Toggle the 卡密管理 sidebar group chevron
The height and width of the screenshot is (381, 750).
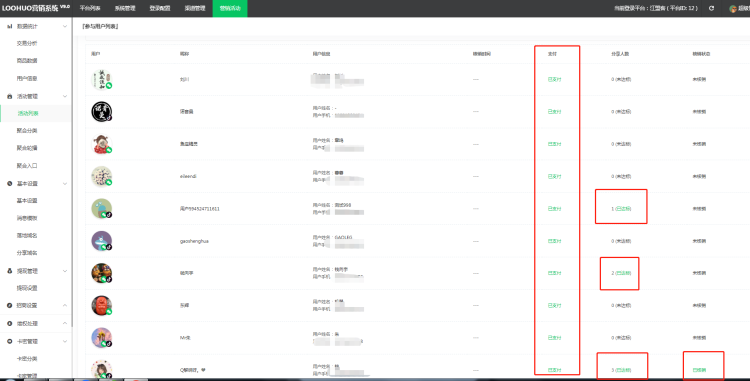click(65, 341)
